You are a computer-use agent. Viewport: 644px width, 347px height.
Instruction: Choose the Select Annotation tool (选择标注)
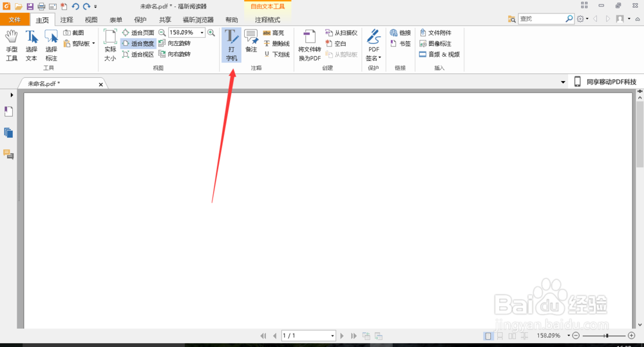[52, 45]
